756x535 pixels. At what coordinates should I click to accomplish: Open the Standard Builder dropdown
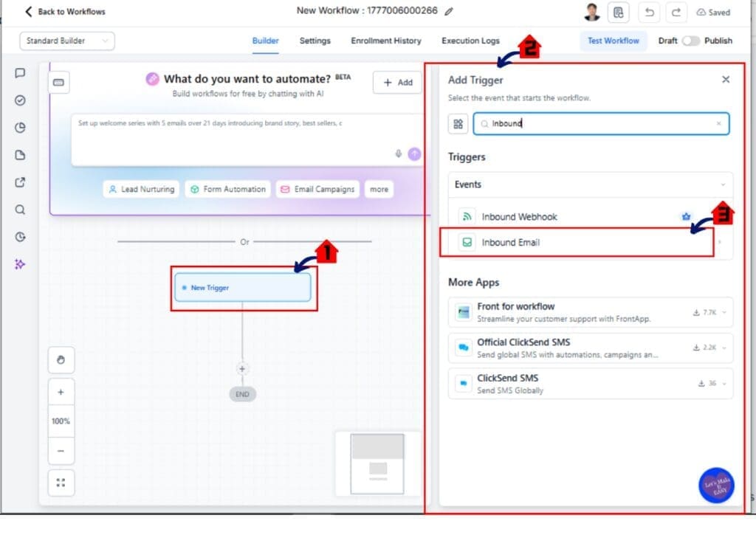click(x=66, y=41)
